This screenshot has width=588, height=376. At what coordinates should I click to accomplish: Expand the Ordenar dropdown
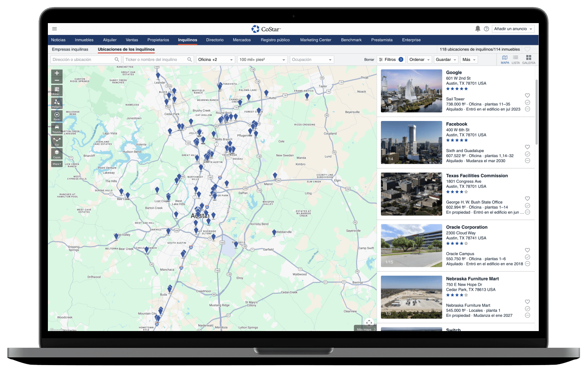coord(420,60)
